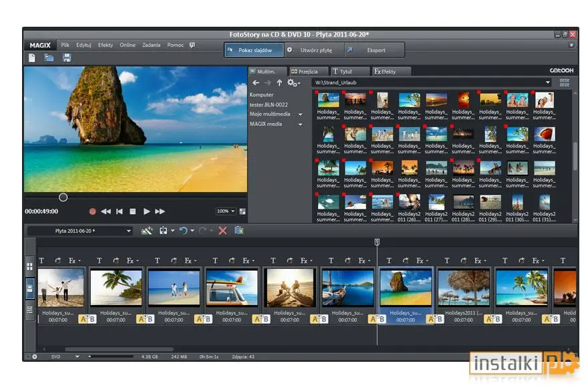Viewport: 588px width, 388px height.
Task: Open the browser options gear menu
Action: [293, 83]
